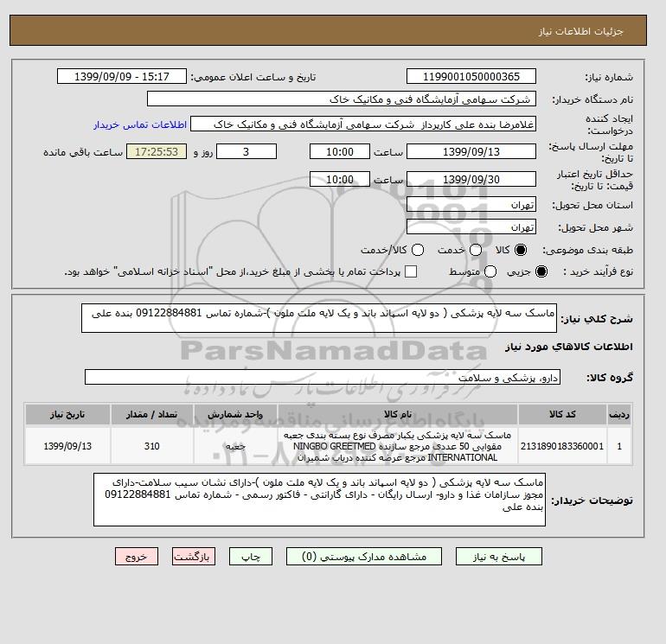This screenshot has height=644, width=666.
Task: Click مشاهده مدارک پیوستی (0) button
Action: pos(364,557)
